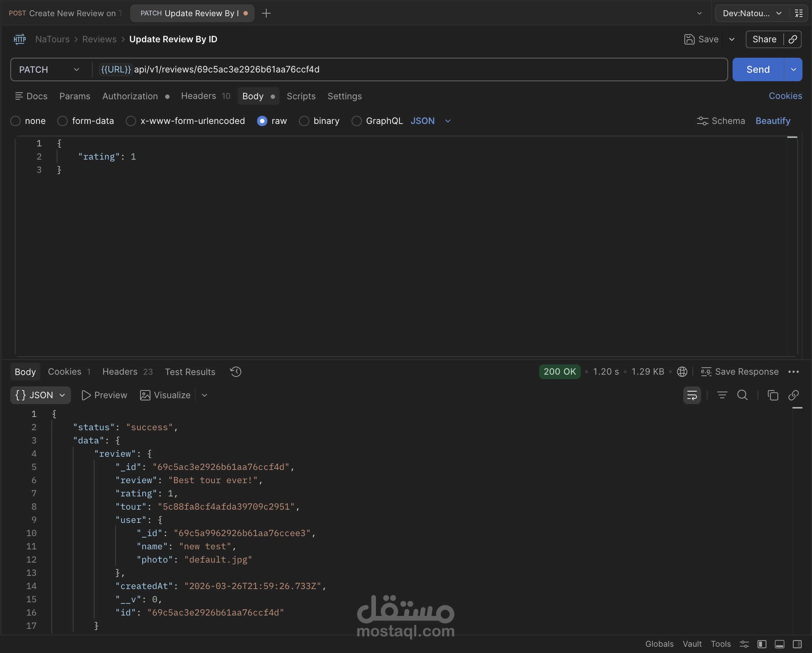Expand the Send button options arrow
Image resolution: width=812 pixels, height=653 pixels.
(793, 69)
